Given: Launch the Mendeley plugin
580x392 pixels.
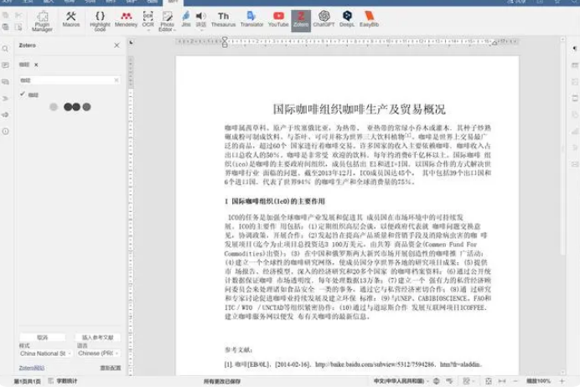Looking at the screenshot, I should coord(126,19).
